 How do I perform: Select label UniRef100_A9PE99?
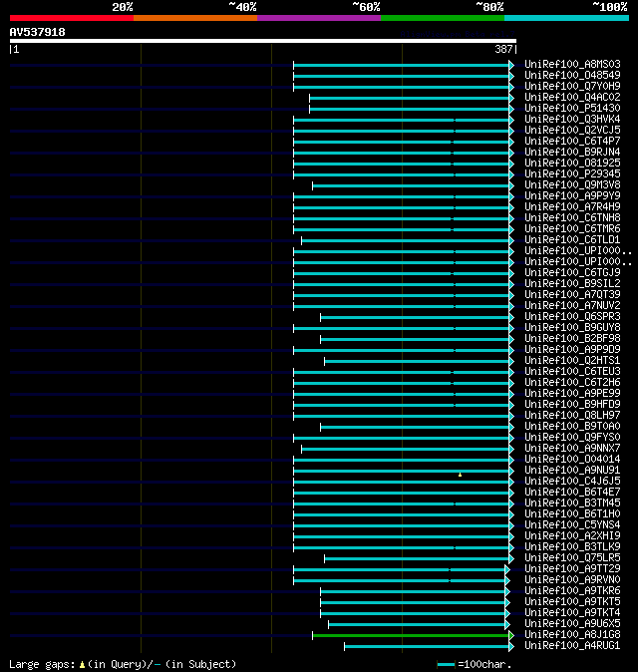click(572, 394)
